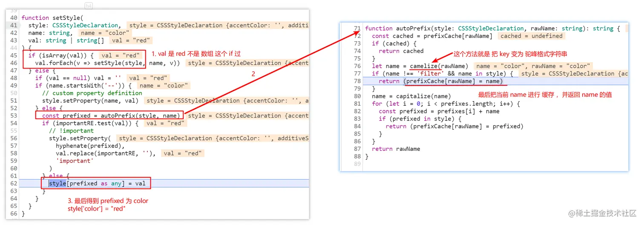Image resolution: width=644 pixels, height=225 pixels.
Task: Click "name = capitalize(name)" statement
Action: 411,96
